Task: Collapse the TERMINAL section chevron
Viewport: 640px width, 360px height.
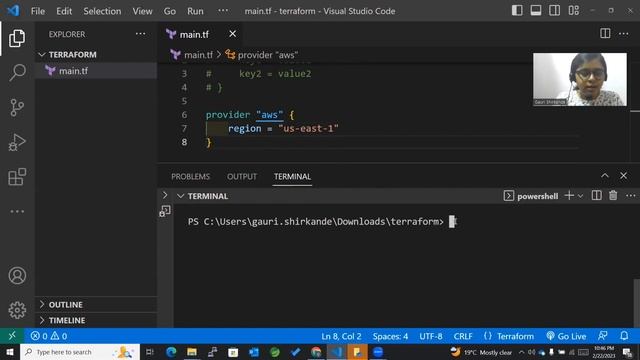Action: pos(180,196)
